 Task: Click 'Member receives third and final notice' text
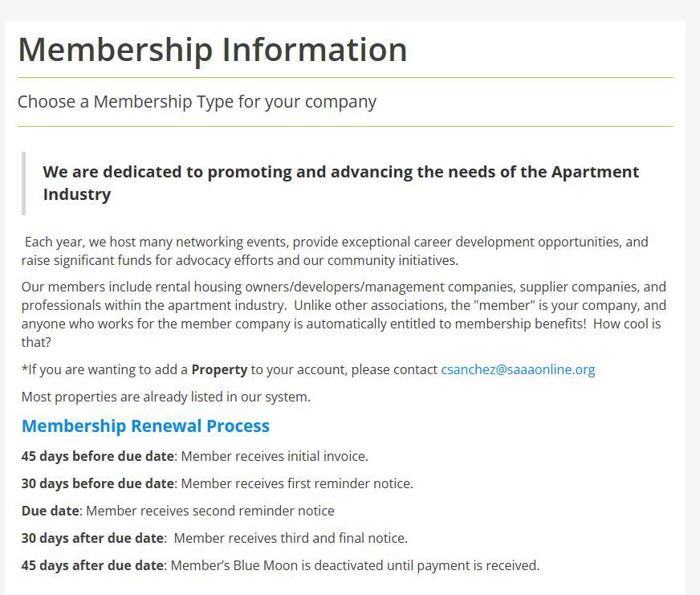[x=291, y=538]
